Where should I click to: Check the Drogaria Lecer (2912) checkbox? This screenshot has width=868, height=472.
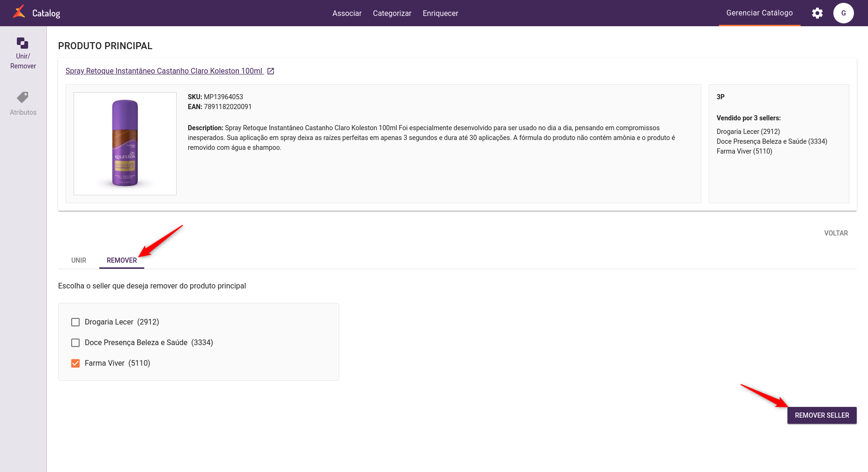click(75, 322)
